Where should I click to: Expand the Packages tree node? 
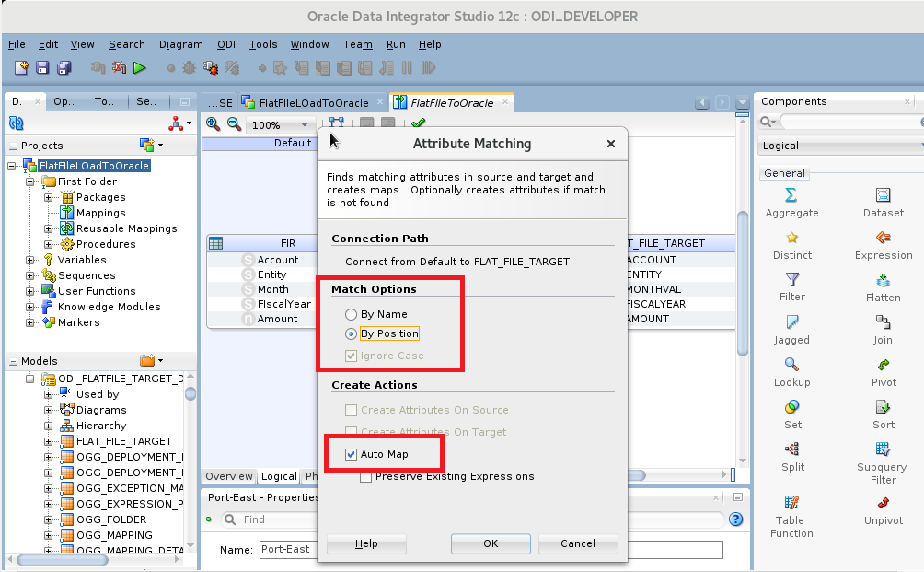pos(46,197)
